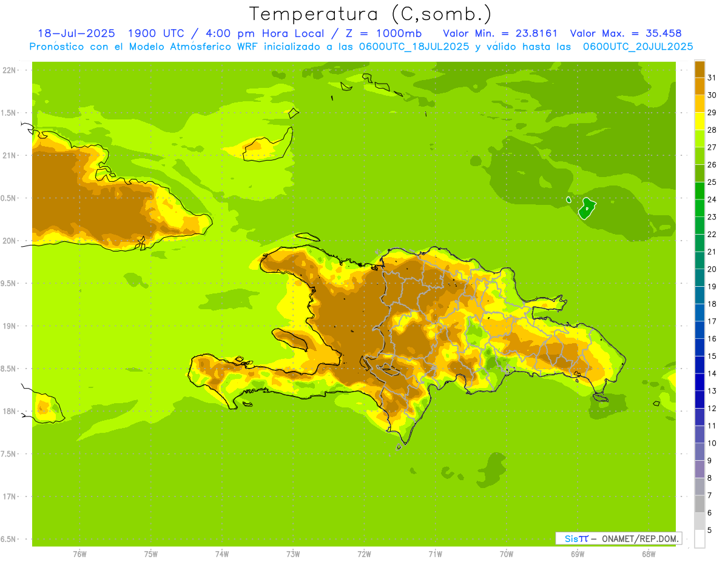Click the colorbar value label '11'
This screenshot has width=728, height=562.
pyautogui.click(x=712, y=426)
